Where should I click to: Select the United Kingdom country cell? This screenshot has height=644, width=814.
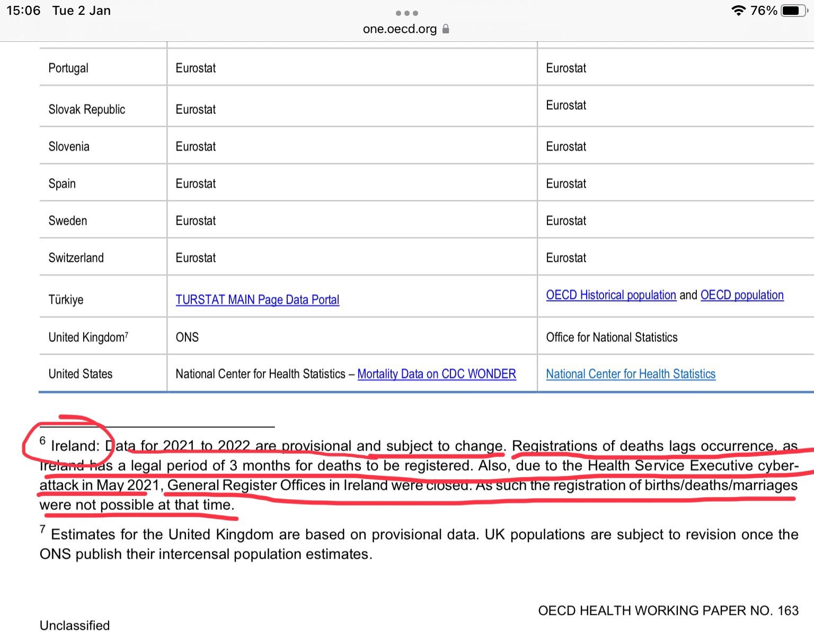(103, 336)
